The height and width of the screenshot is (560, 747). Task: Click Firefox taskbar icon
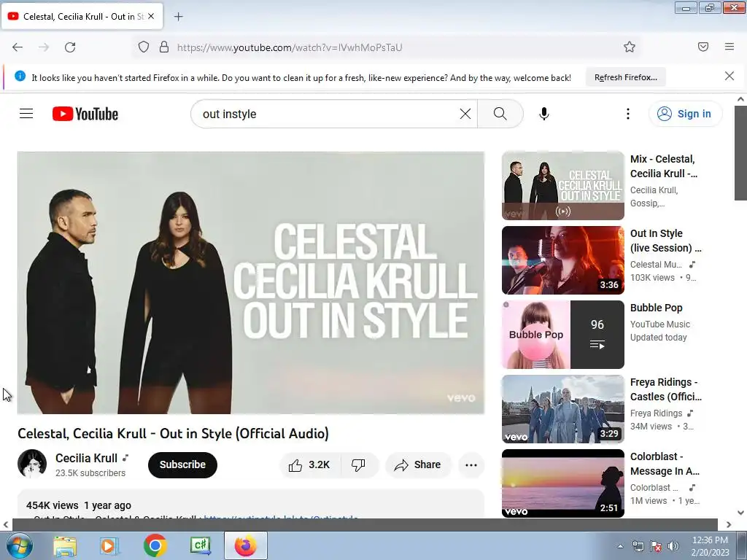(245, 545)
